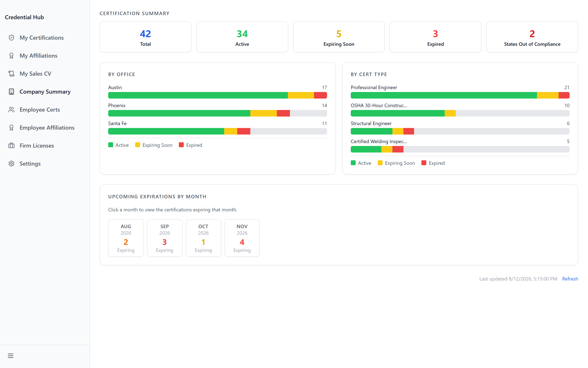Click the Last updated timestamp text
Image resolution: width=588 pixels, height=368 pixels.
(x=518, y=279)
